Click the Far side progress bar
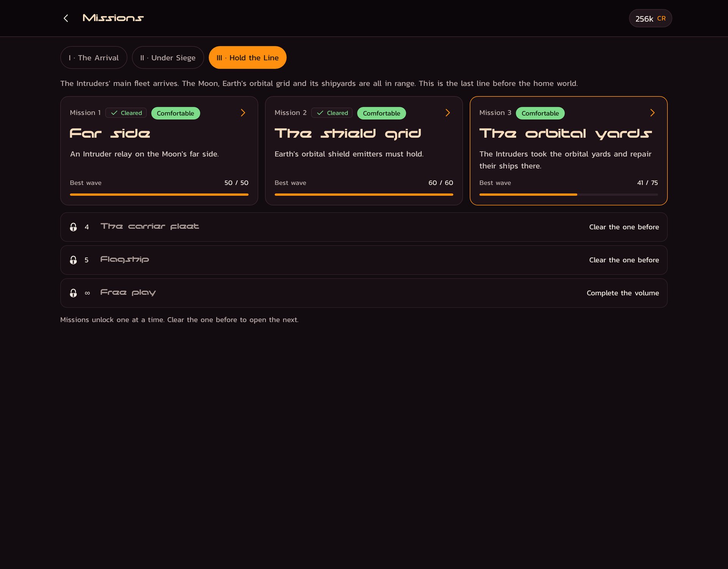 (159, 195)
